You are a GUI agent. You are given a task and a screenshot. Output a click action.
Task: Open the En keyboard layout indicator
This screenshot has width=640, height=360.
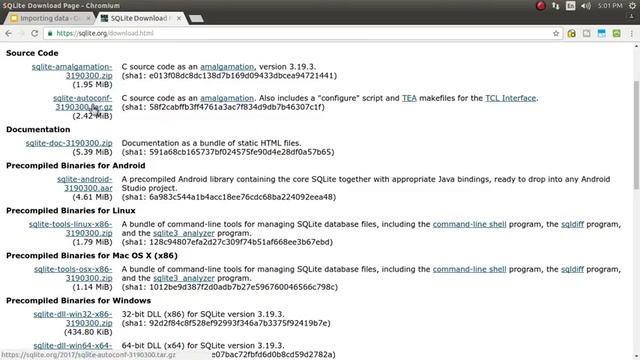click(571, 6)
